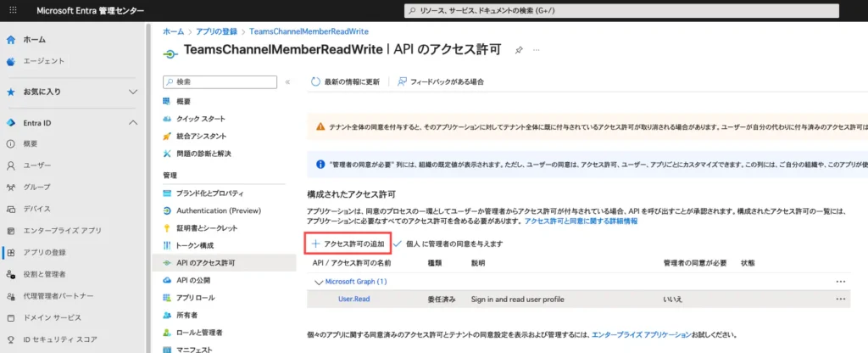Select API のアクセス許可 menu item

(224, 263)
